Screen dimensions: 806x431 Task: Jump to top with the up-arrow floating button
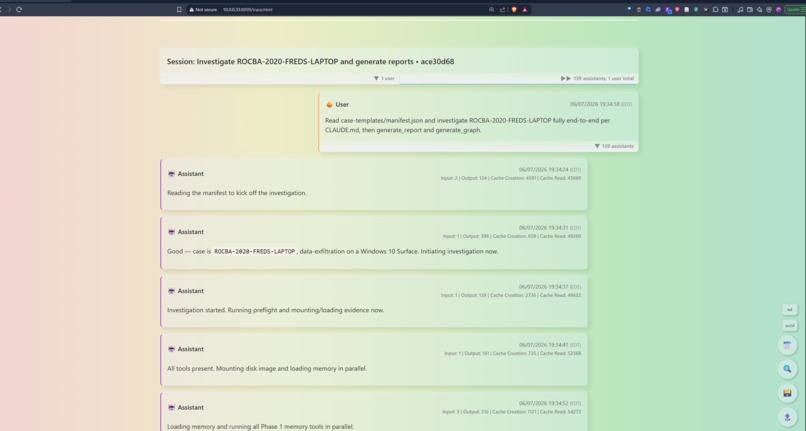[x=787, y=417]
